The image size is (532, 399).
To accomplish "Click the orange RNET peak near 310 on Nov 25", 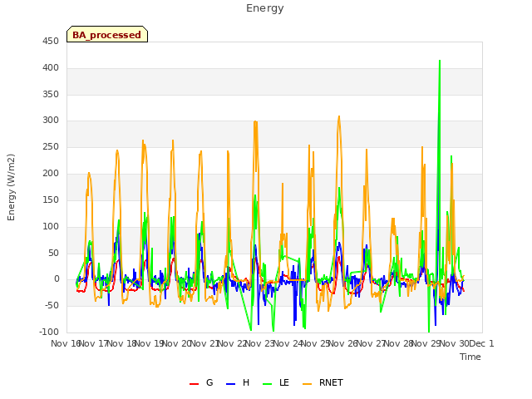I will click(x=339, y=116).
